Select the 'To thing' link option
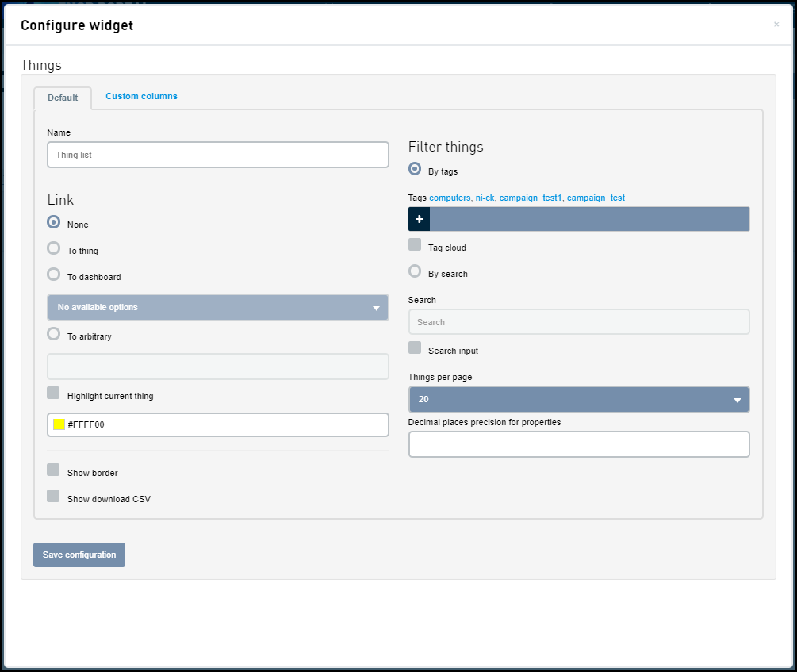This screenshot has height=672, width=797. click(x=54, y=248)
